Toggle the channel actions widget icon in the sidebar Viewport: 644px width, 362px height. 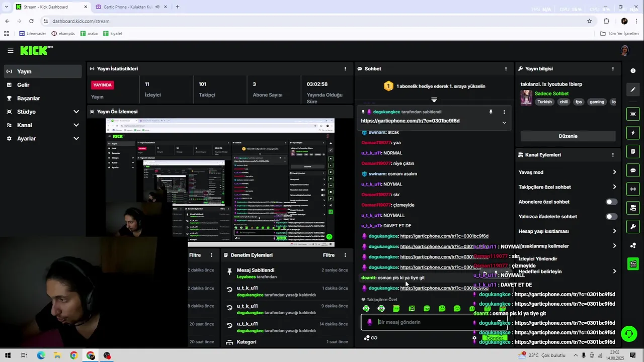pyautogui.click(x=633, y=208)
